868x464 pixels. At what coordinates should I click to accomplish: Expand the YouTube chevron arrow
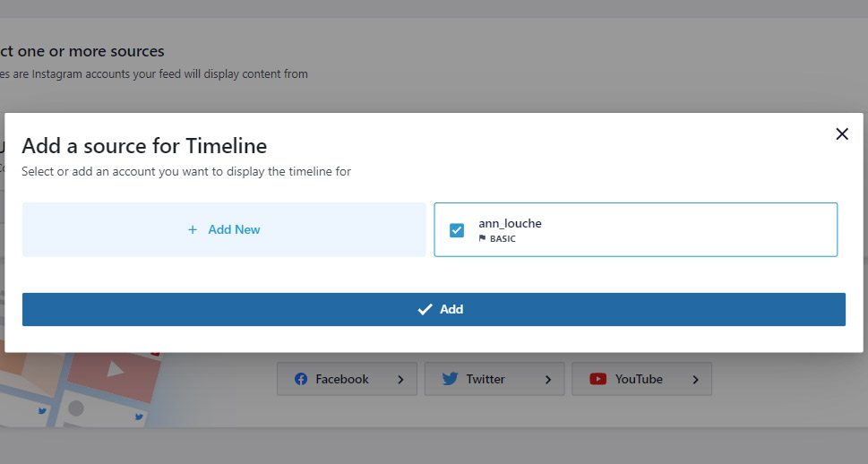(696, 380)
